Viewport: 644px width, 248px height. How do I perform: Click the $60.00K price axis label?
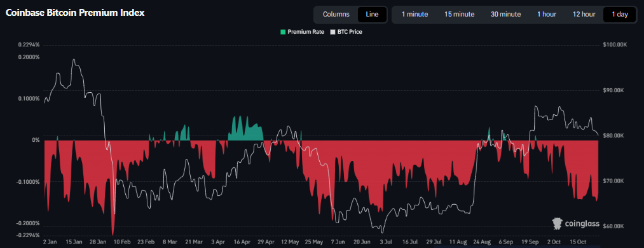click(613, 226)
